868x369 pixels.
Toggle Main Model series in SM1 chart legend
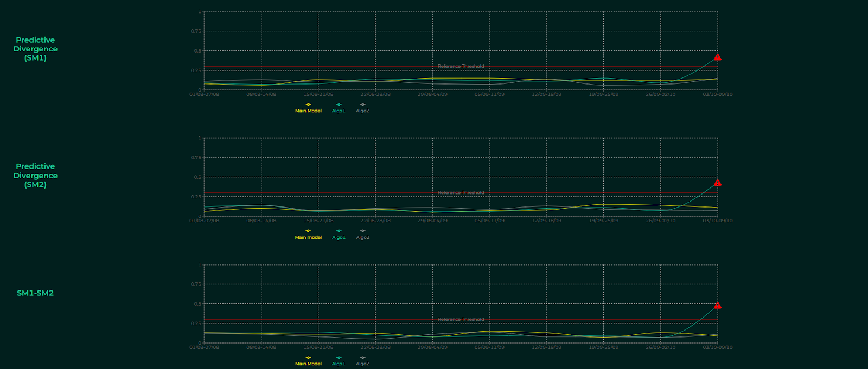(308, 108)
